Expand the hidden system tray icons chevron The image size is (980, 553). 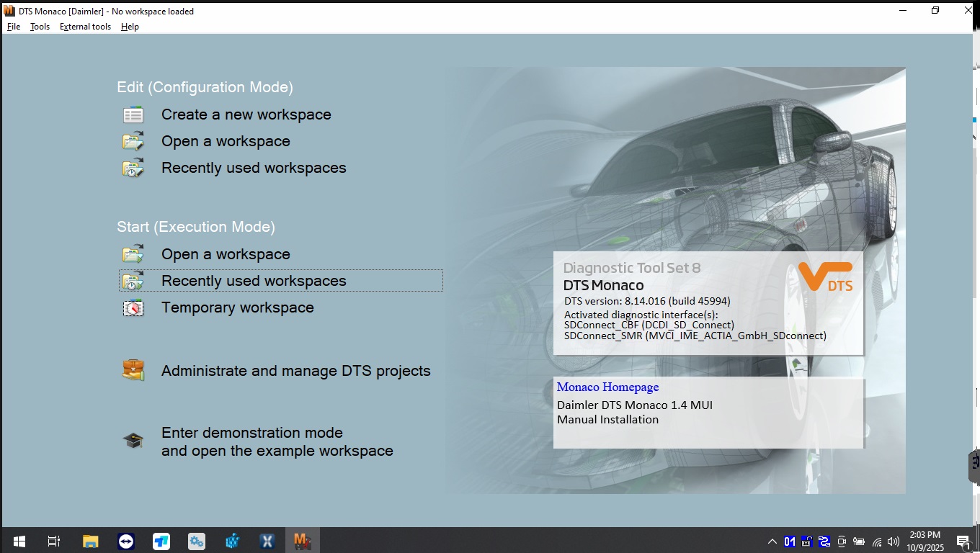(x=772, y=541)
